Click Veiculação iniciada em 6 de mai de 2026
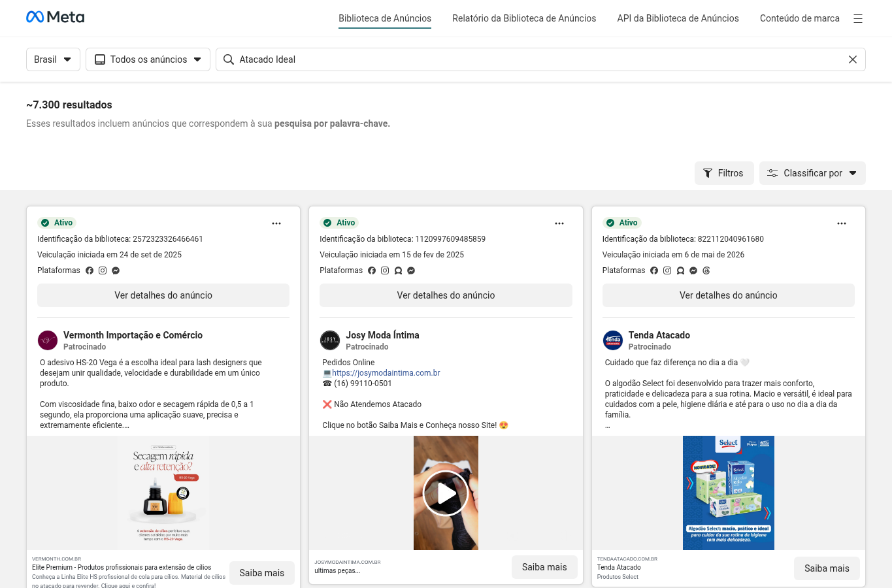 (x=673, y=255)
